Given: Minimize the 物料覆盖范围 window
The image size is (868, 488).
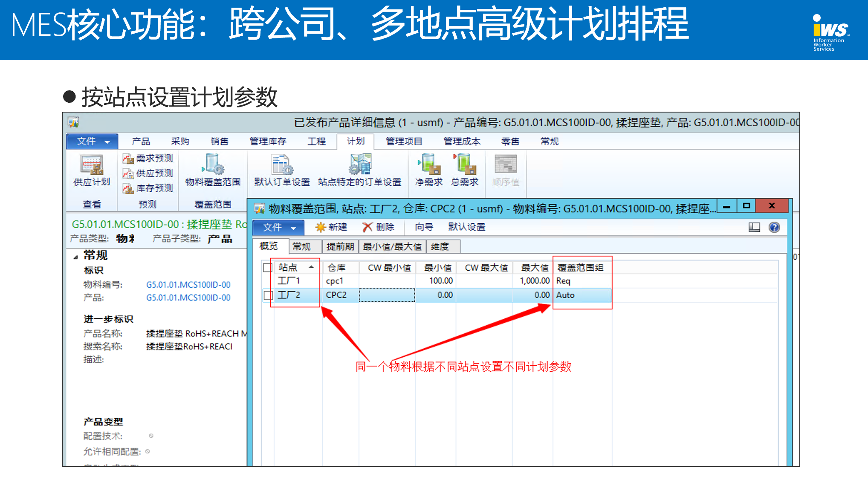Looking at the screenshot, I should (x=727, y=206).
